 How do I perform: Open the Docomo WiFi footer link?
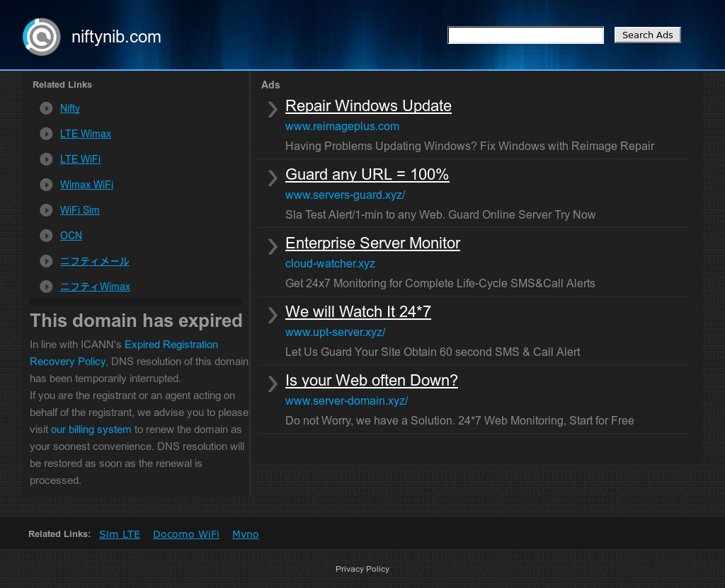(x=186, y=534)
